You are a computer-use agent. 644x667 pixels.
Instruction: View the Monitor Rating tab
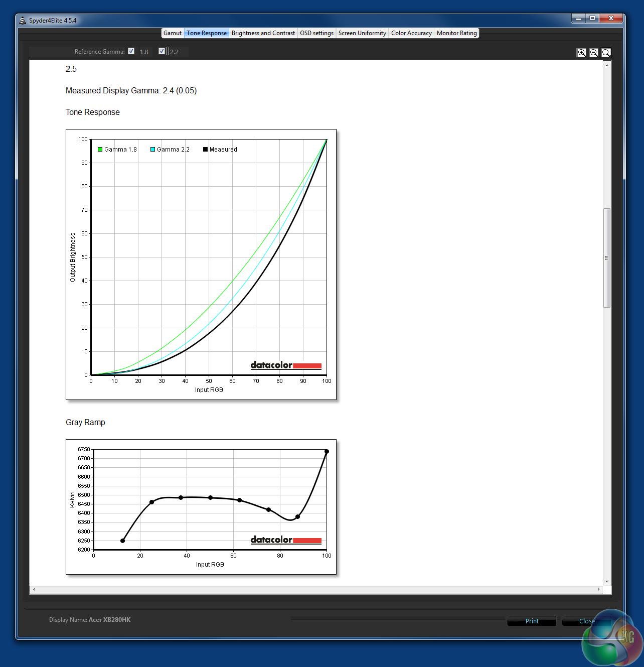coord(457,33)
